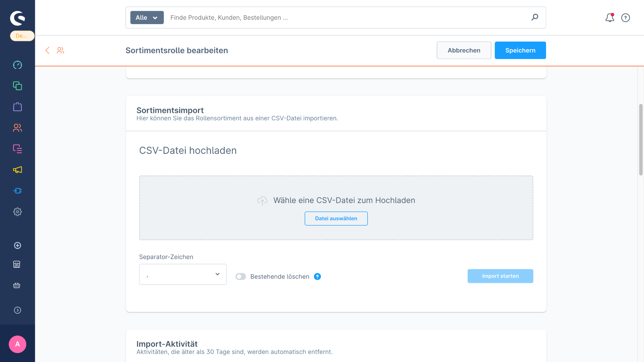Screen dimensions: 644x362
Task: Open the Extensions plug icon
Action: click(17, 191)
